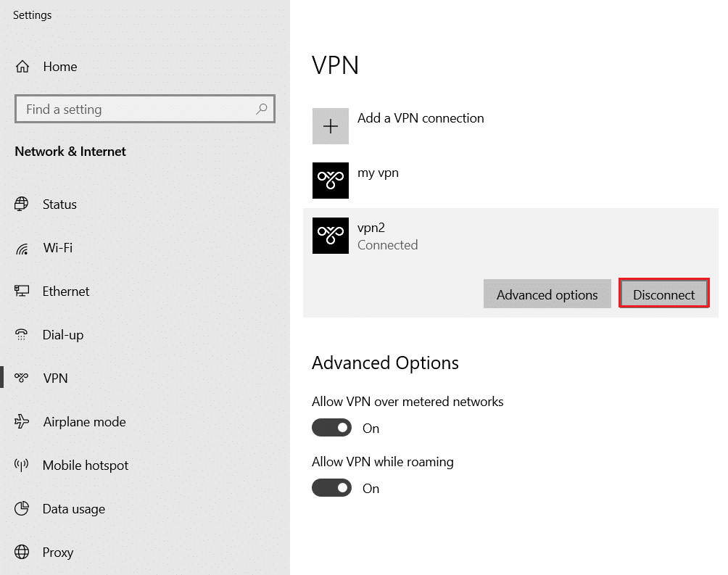Disable Allow VPN while roaming
728x575 pixels.
[x=331, y=487]
